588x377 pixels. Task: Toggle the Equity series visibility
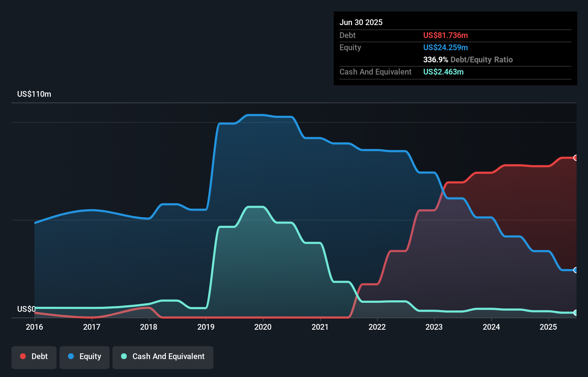(x=84, y=357)
